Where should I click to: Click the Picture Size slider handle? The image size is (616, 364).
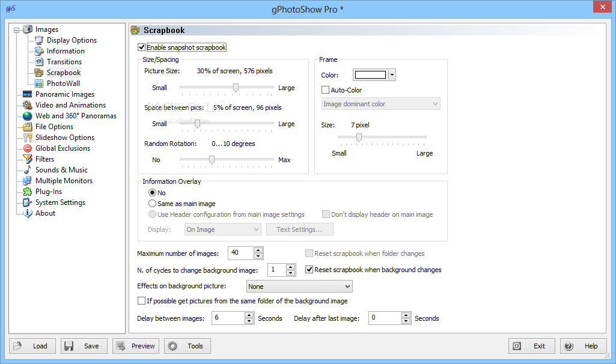236,88
